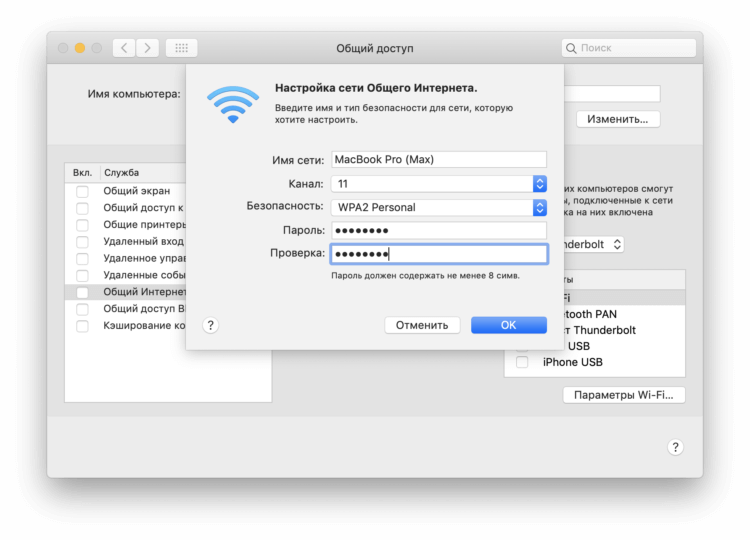750x540 pixels.
Task: Click the search magnifier icon
Action: [571, 48]
